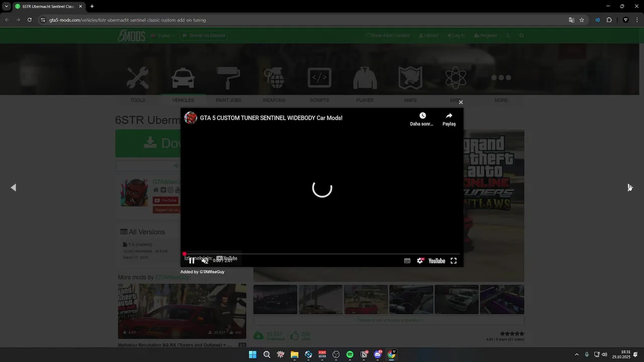This screenshot has width=644, height=362.
Task: Open a new browser tab
Action: pos(92,7)
